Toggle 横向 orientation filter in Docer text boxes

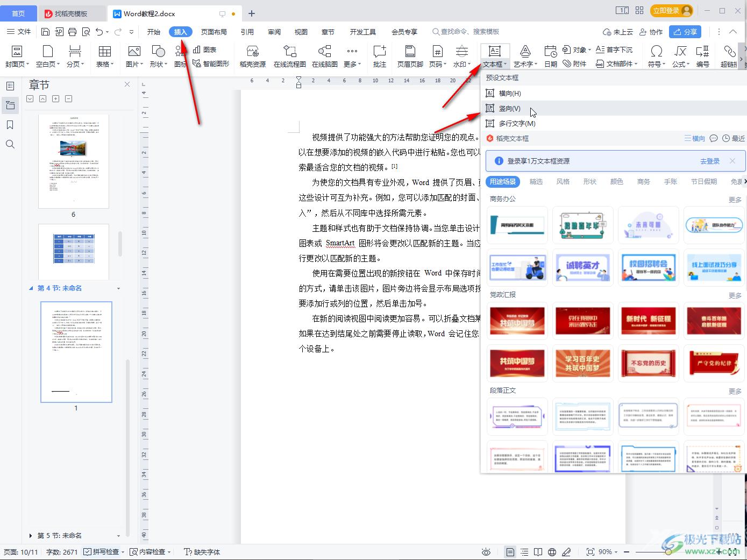(x=694, y=138)
